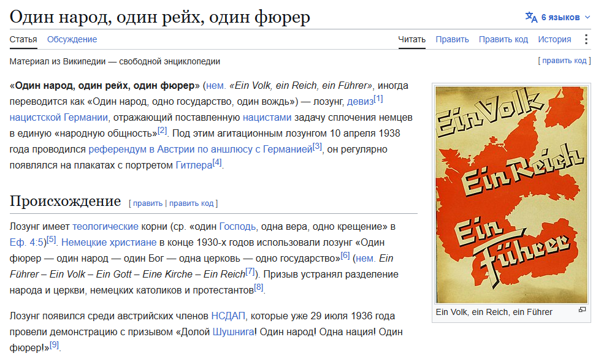The image size is (601, 364).
Task: Open footnote reference [2]
Action: tap(163, 131)
